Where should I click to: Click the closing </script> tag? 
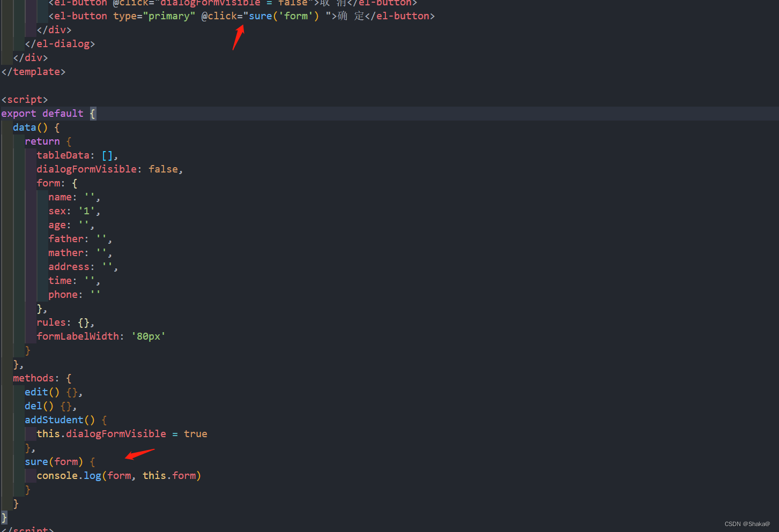pyautogui.click(x=28, y=529)
